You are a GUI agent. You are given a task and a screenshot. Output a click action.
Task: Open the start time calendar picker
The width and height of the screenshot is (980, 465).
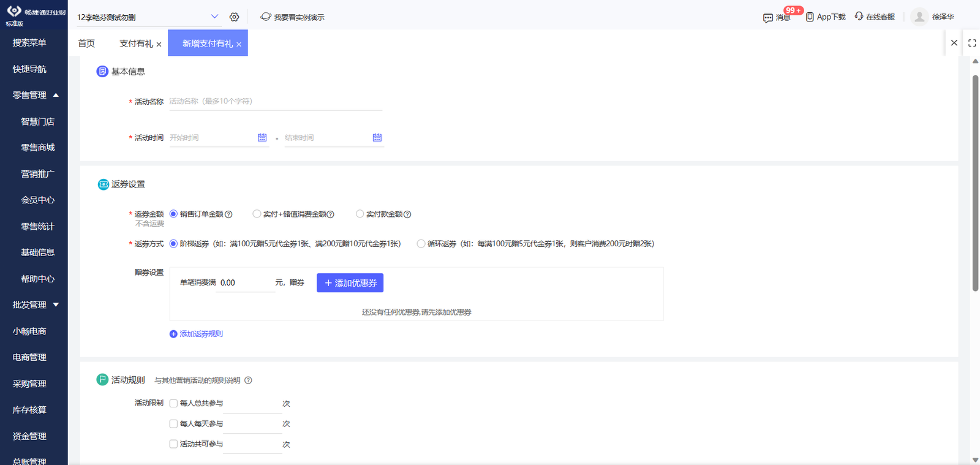tap(262, 138)
